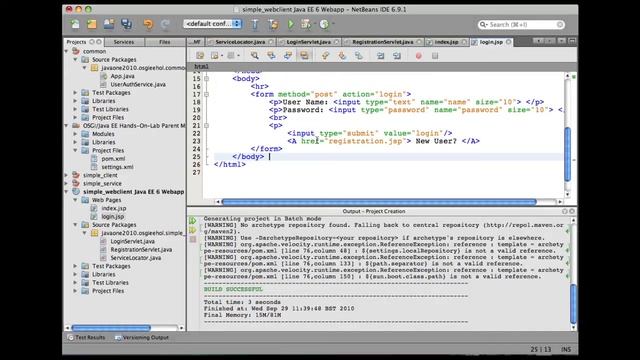Click the New Project toolbar icon
The height and width of the screenshot is (360, 640).
coord(92,24)
